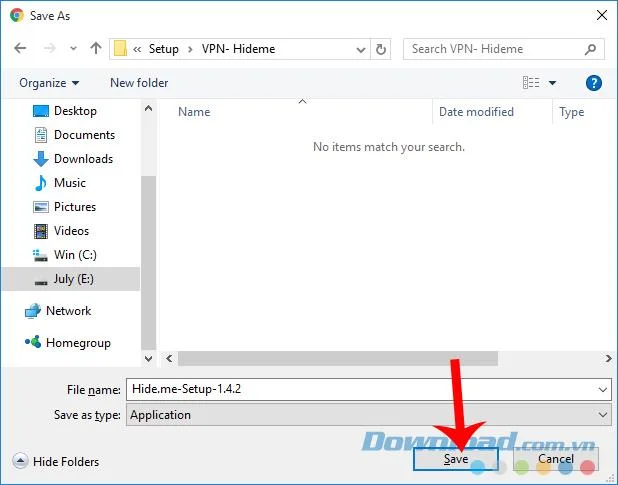The height and width of the screenshot is (485, 618).
Task: Go up one folder level
Action: tap(95, 48)
